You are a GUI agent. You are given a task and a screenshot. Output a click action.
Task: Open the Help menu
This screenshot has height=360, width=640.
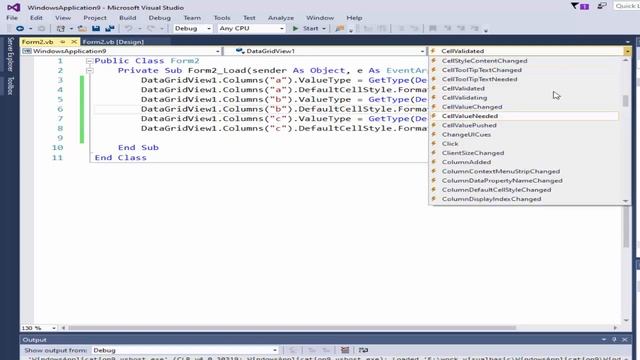pyautogui.click(x=354, y=18)
